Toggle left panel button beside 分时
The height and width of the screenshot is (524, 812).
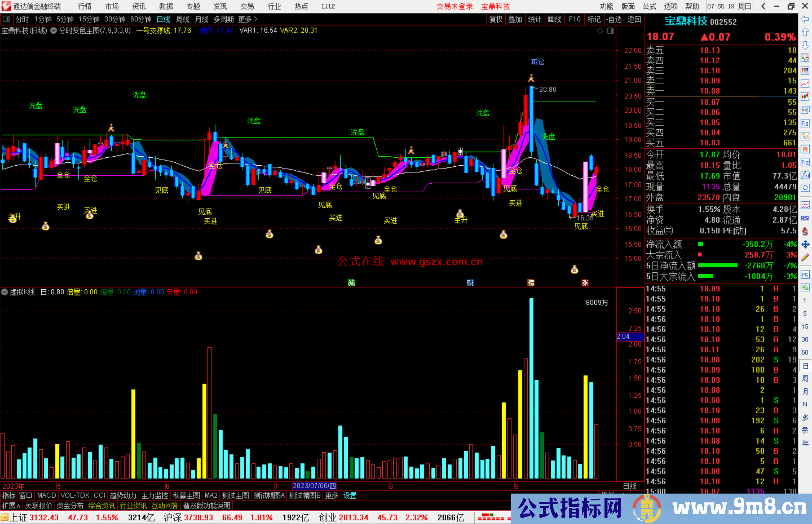6,19
